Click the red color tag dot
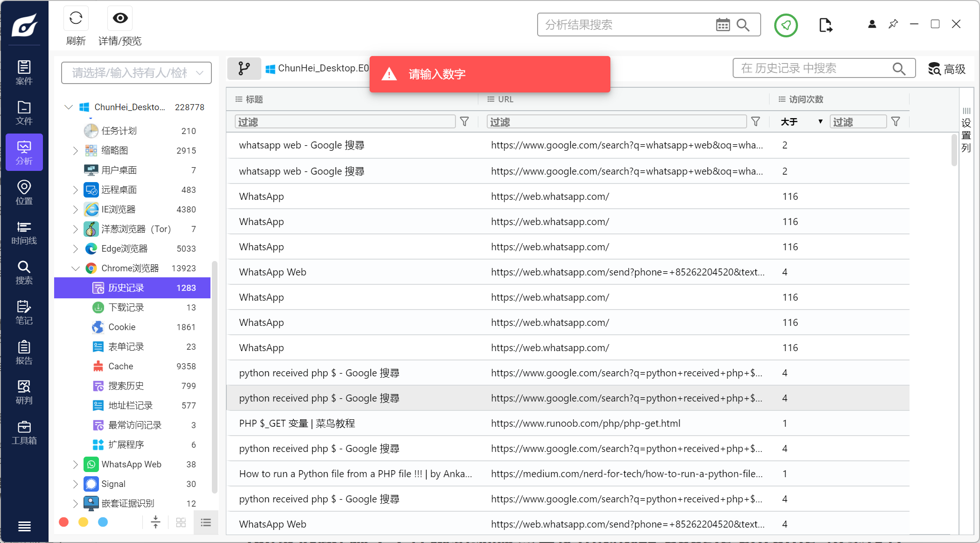Image resolution: width=980 pixels, height=543 pixels. [x=64, y=522]
